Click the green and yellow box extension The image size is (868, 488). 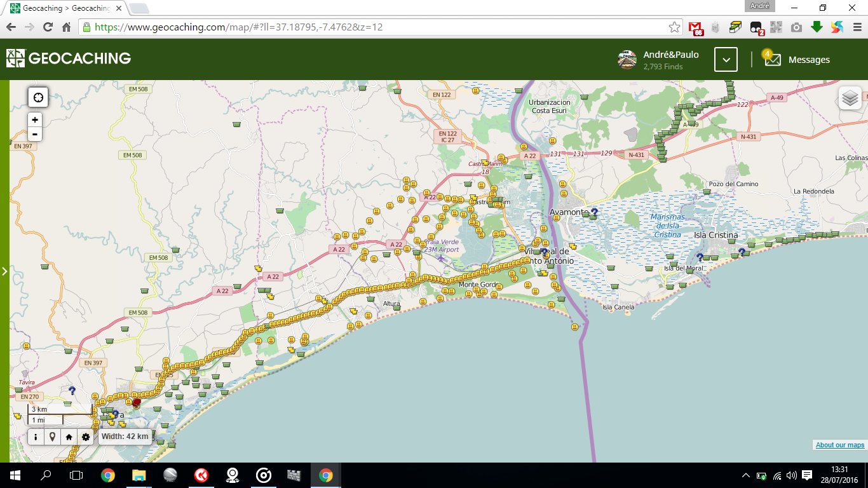736,27
